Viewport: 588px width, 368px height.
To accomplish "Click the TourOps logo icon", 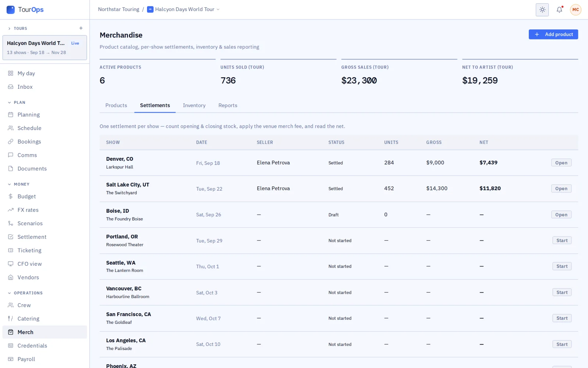I will (x=11, y=10).
